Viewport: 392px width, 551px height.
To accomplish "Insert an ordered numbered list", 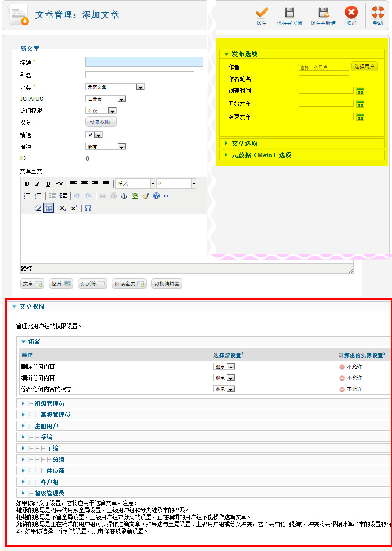I will tap(38, 196).
